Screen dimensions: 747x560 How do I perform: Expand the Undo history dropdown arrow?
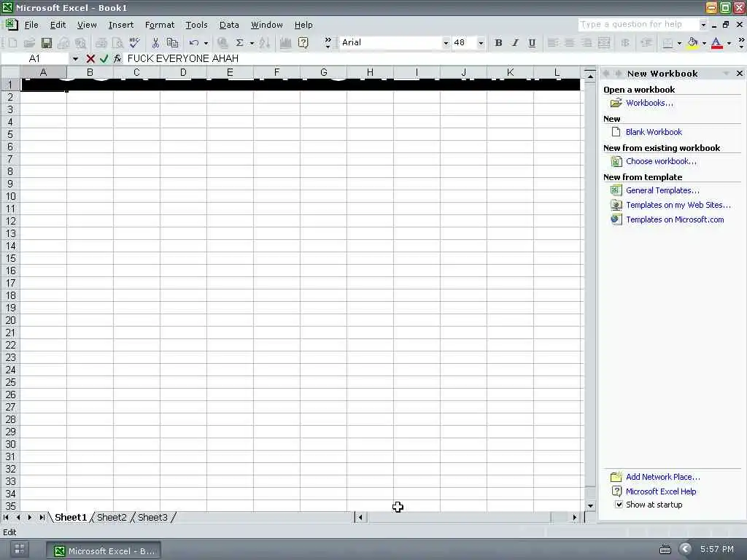coord(206,43)
